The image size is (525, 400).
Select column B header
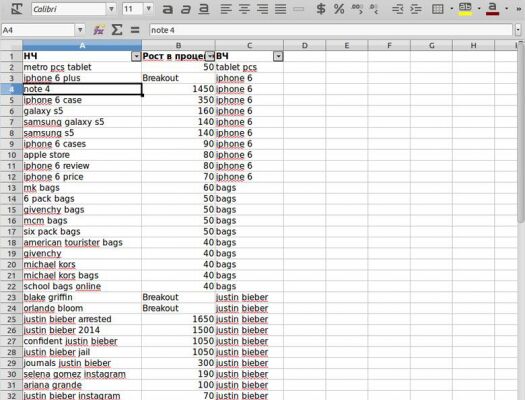click(178, 46)
